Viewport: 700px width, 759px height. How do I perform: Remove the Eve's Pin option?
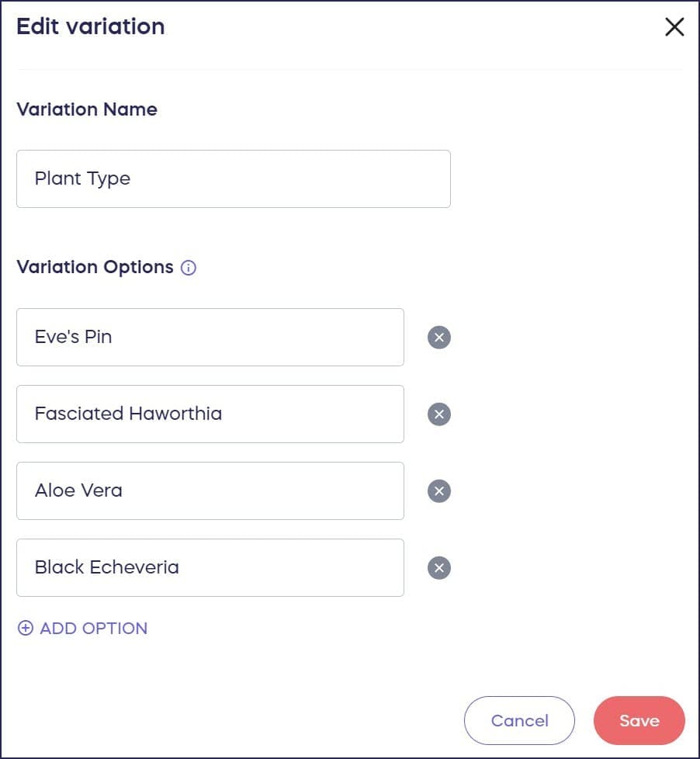click(x=438, y=338)
